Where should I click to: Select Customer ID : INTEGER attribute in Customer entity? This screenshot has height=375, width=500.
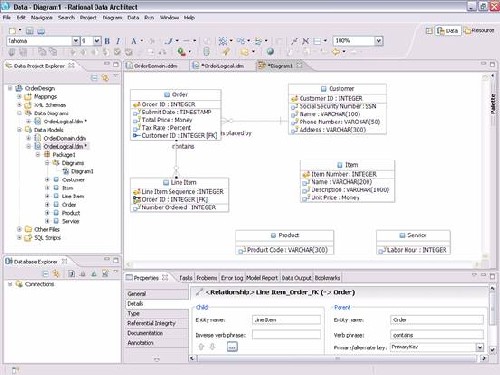click(331, 98)
